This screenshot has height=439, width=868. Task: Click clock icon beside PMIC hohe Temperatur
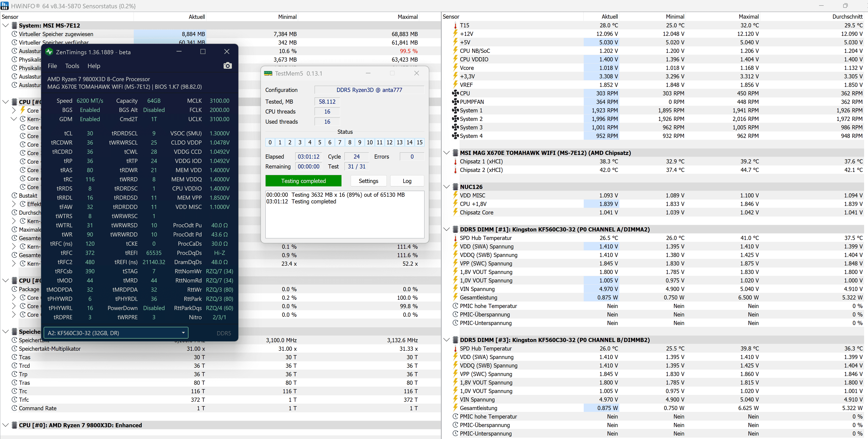coord(455,306)
